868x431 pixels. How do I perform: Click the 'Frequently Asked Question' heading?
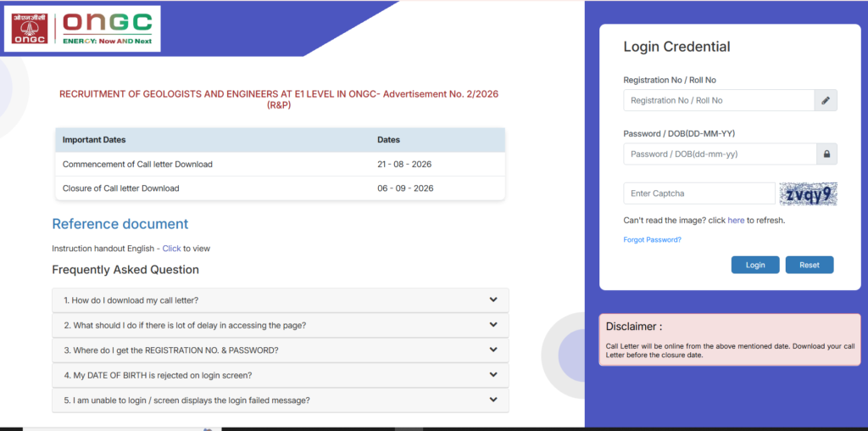point(125,270)
